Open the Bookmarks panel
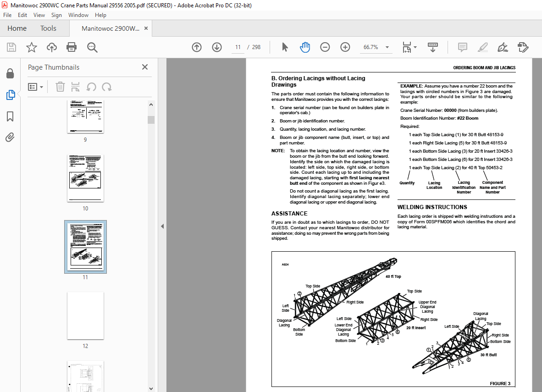Screen dimensions: 542x392 [x=10, y=116]
